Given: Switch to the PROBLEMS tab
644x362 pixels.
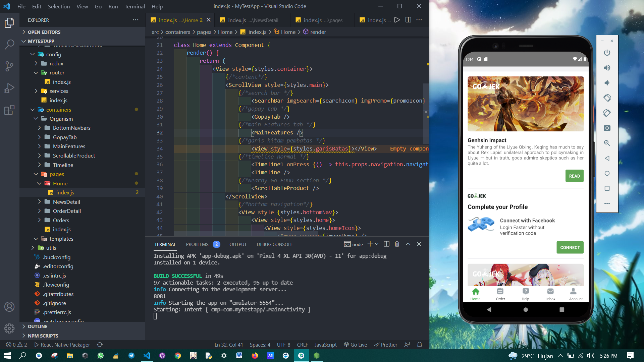Looking at the screenshot, I should click(197, 244).
